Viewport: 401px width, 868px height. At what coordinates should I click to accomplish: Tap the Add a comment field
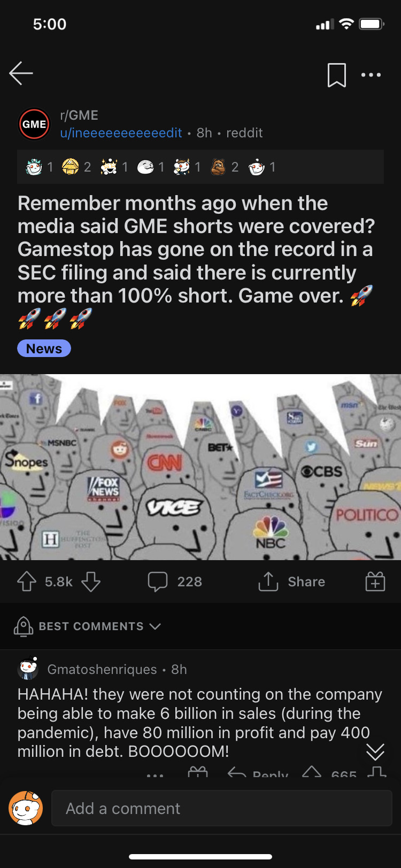(222, 808)
